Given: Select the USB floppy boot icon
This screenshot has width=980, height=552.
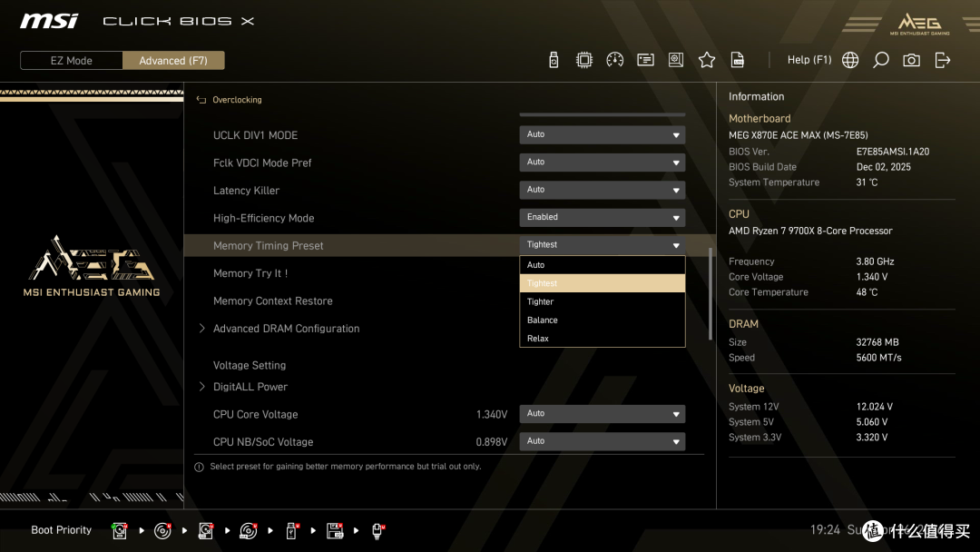Looking at the screenshot, I should point(334,531).
